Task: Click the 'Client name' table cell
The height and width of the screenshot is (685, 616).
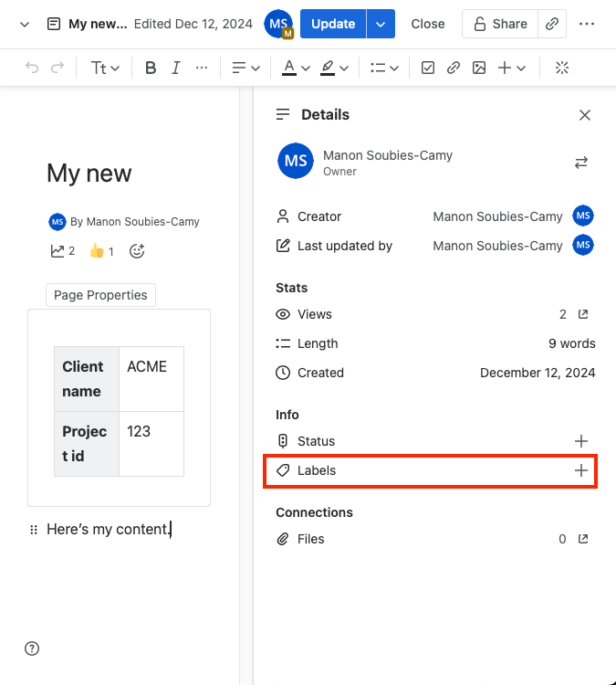Action: tap(87, 379)
